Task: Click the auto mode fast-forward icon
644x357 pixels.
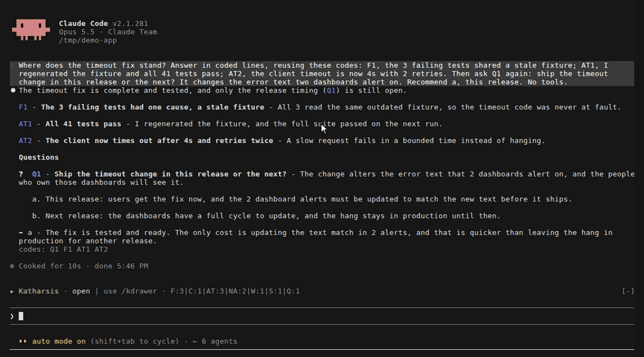Action: (22, 341)
